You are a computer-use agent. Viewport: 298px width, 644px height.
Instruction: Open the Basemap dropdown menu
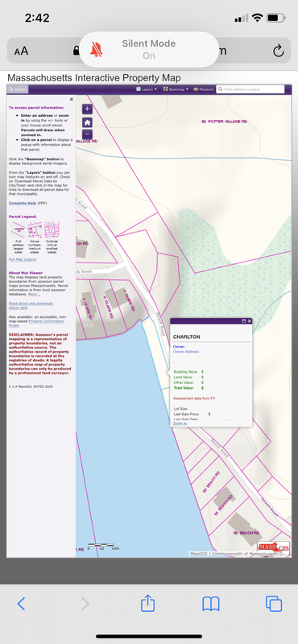(176, 89)
